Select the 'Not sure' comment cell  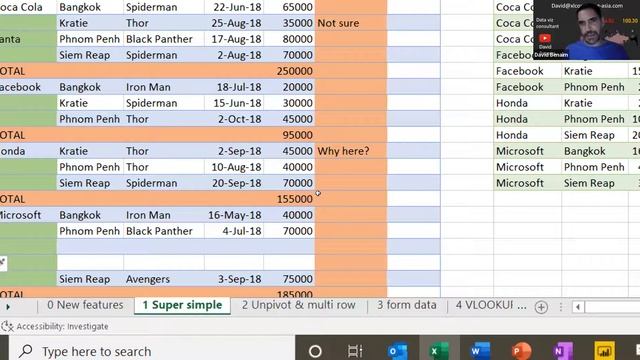coord(351,23)
